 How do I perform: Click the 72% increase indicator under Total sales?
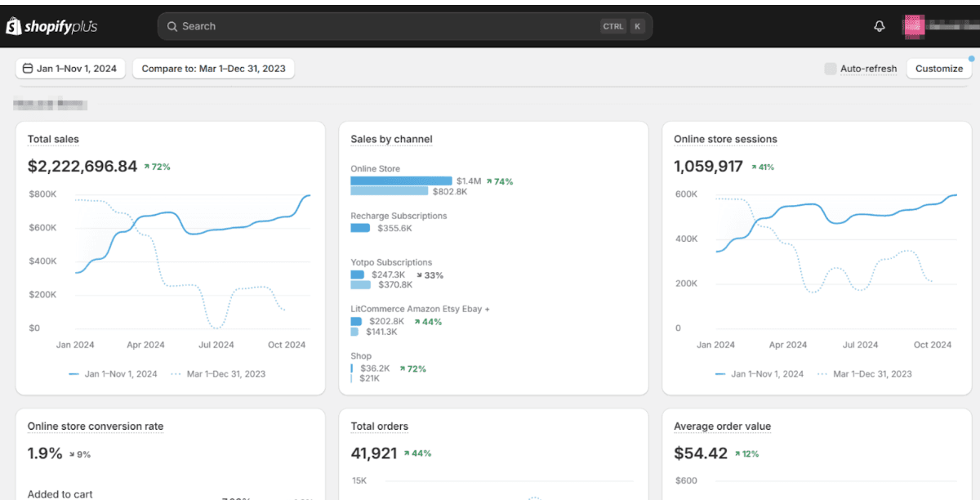coord(157,167)
